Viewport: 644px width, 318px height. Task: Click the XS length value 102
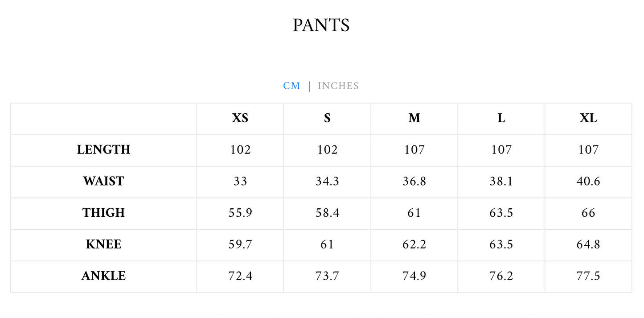tap(240, 149)
